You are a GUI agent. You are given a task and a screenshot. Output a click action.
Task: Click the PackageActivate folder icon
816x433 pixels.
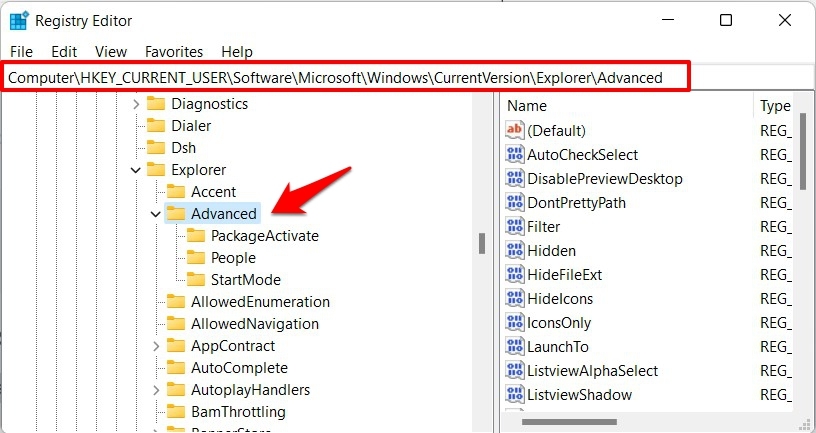point(196,236)
